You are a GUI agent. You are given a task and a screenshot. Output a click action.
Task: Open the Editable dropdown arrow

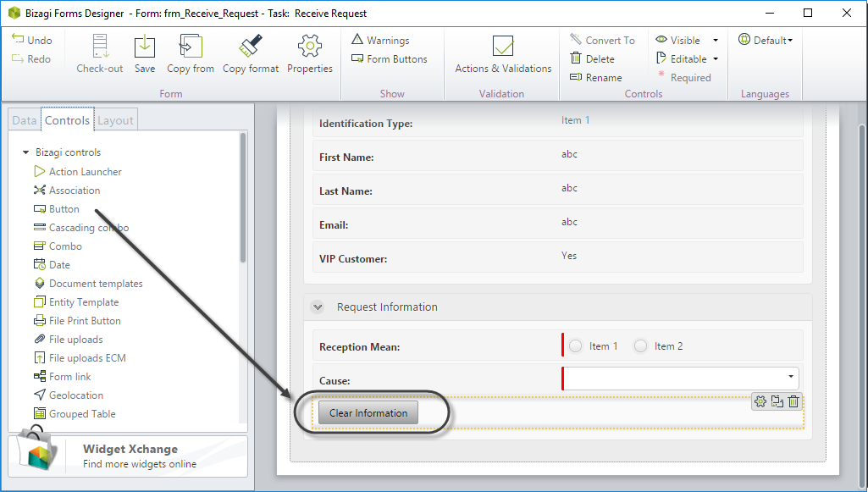coord(716,59)
